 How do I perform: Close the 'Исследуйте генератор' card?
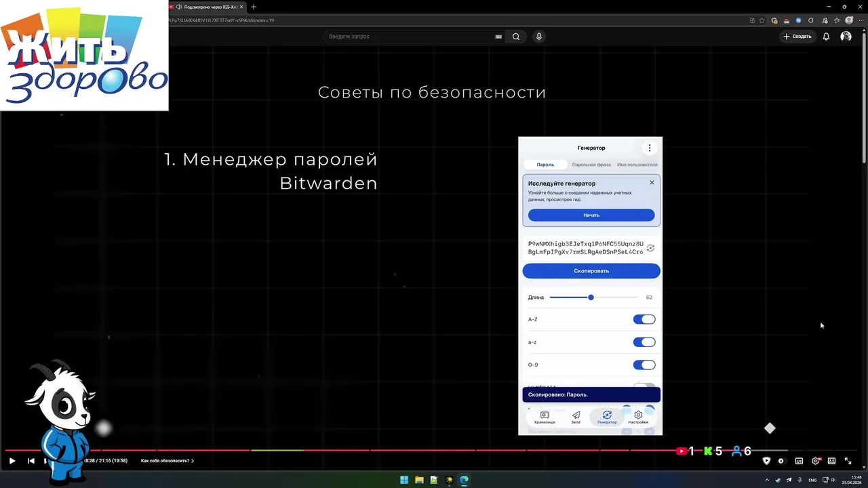point(652,182)
